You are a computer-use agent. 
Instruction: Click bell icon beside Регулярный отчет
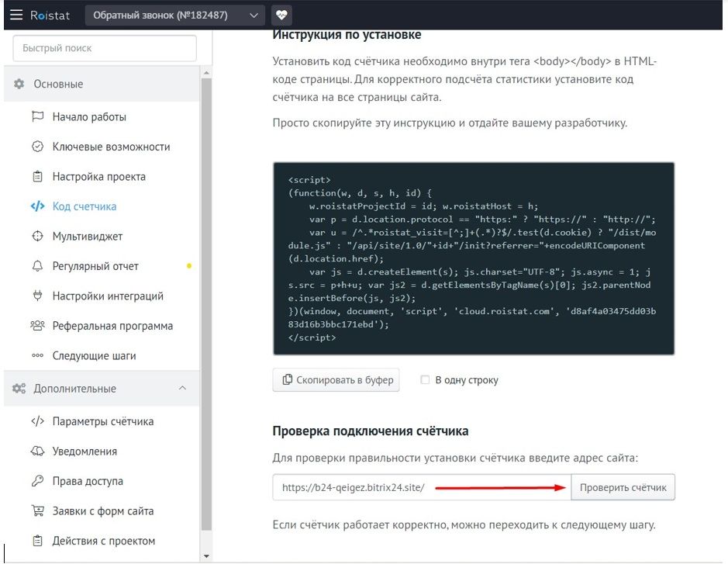pyautogui.click(x=38, y=266)
